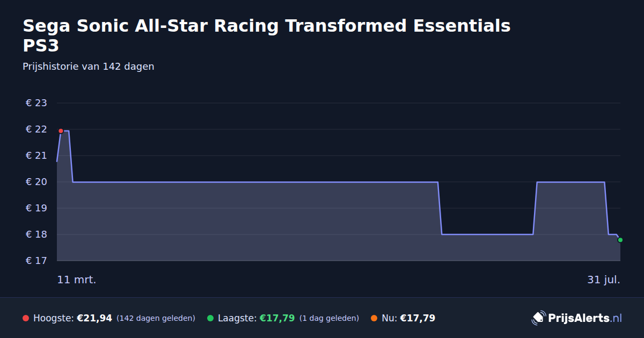Click the green lowest-price dot on chart
This screenshot has height=338, width=644.
[620, 240]
